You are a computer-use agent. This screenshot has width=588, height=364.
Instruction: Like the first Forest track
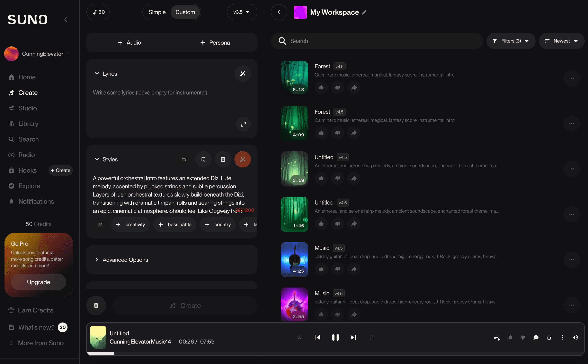pyautogui.click(x=321, y=88)
